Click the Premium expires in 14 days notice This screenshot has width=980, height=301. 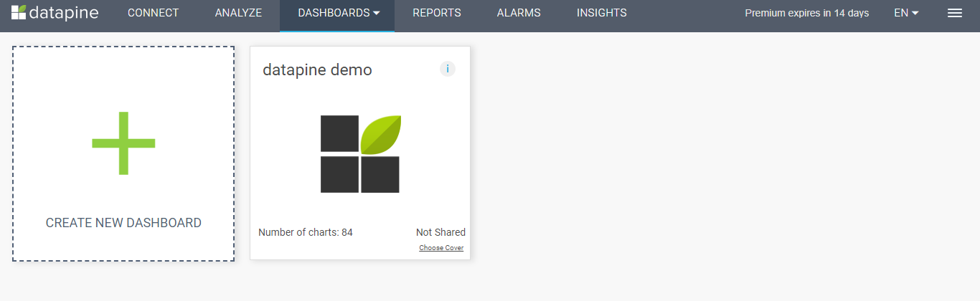(807, 13)
